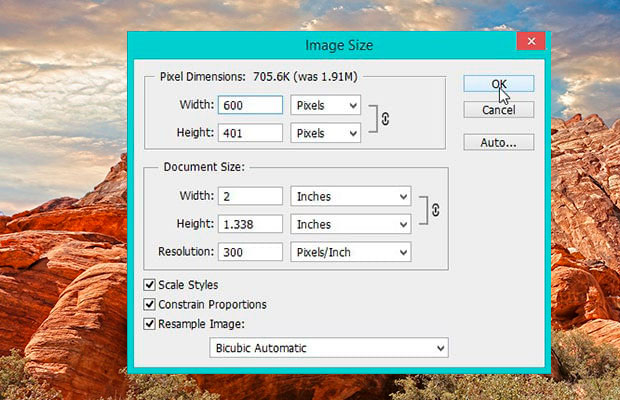Expand the pixel Height units dropdown
The width and height of the screenshot is (620, 400).
[x=325, y=132]
